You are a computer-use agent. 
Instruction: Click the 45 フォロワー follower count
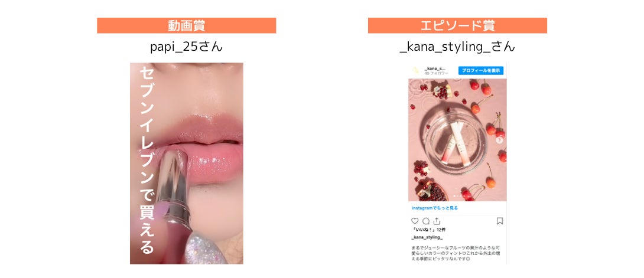click(x=437, y=73)
